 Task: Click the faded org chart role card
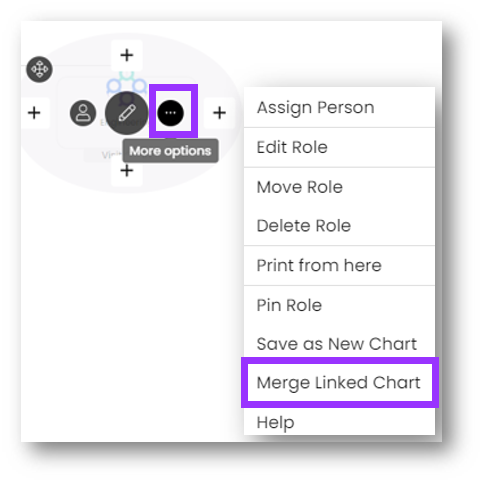[127, 113]
